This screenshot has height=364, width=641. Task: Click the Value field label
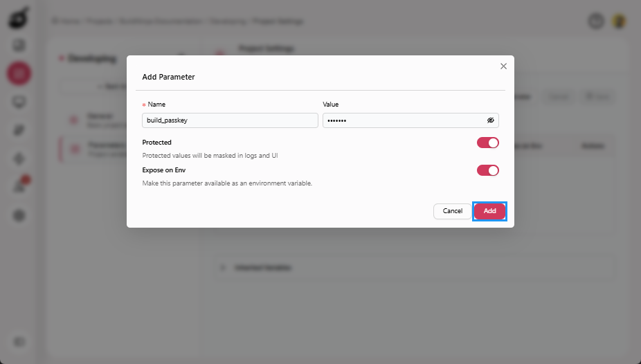[x=331, y=104]
